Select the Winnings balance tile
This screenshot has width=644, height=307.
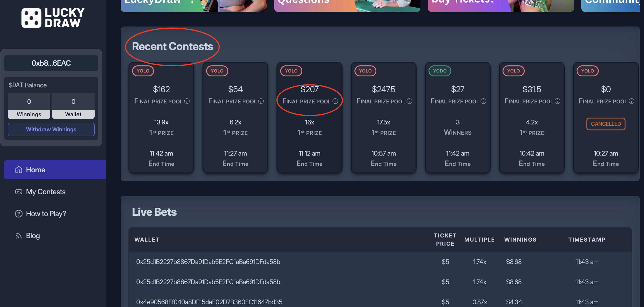29,106
